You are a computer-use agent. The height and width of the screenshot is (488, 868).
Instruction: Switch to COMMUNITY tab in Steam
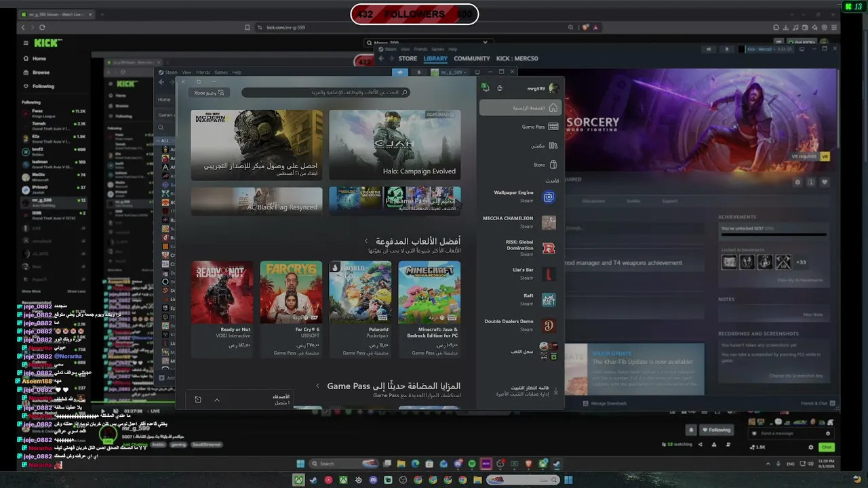pyautogui.click(x=472, y=59)
